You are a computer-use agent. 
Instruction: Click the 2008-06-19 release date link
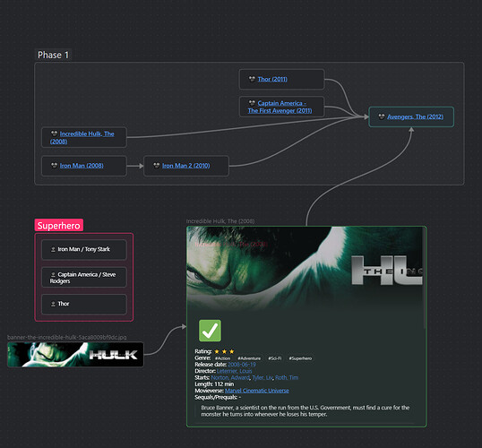pyautogui.click(x=242, y=365)
